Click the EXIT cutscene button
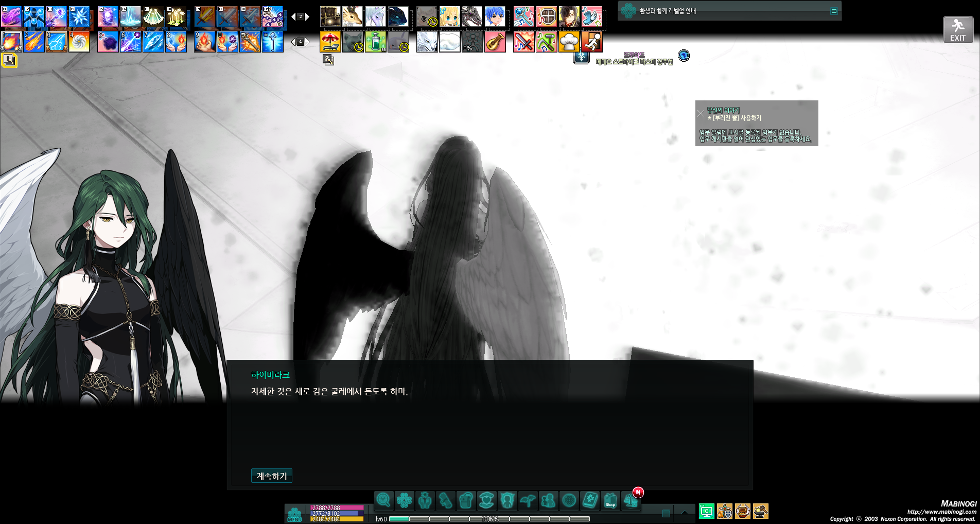 [x=958, y=29]
